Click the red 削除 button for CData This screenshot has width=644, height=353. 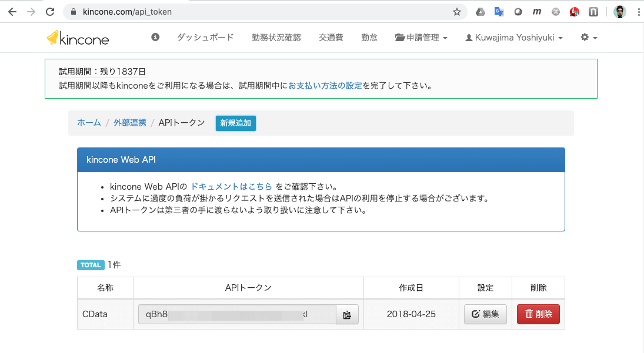point(538,314)
